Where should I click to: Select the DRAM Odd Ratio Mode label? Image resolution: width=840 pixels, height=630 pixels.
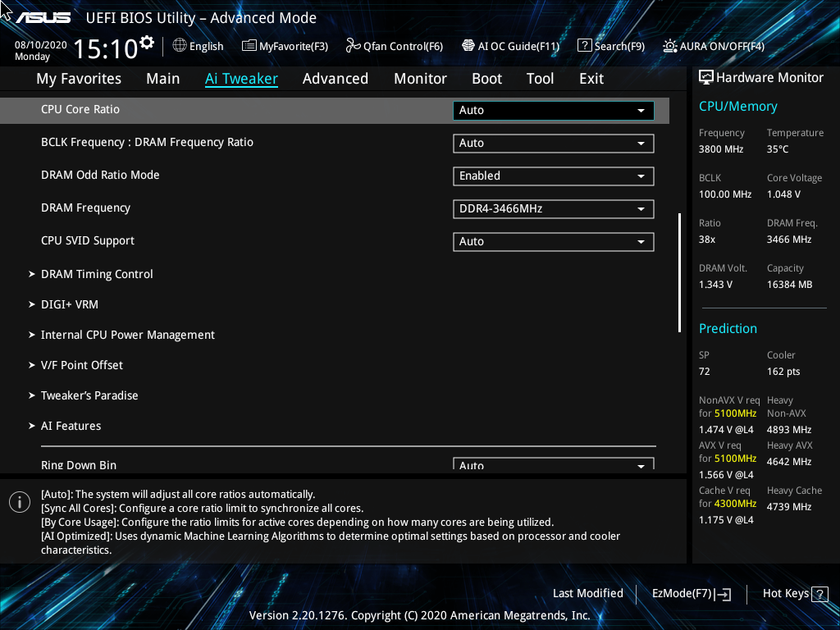100,176
